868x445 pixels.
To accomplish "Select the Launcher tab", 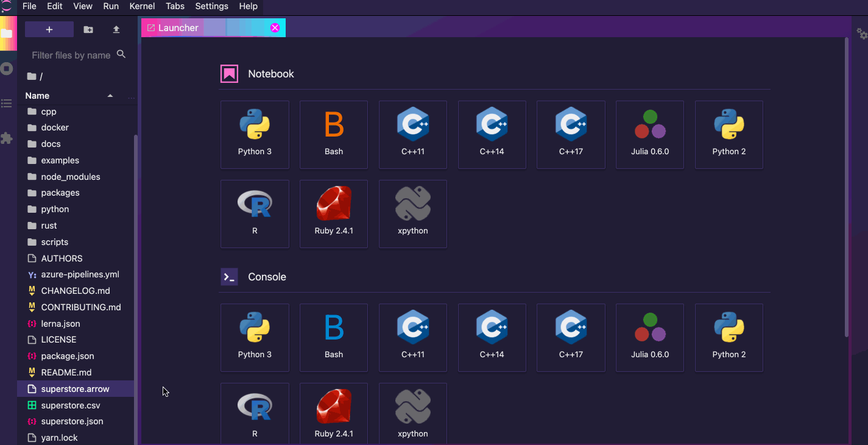I will coord(213,27).
